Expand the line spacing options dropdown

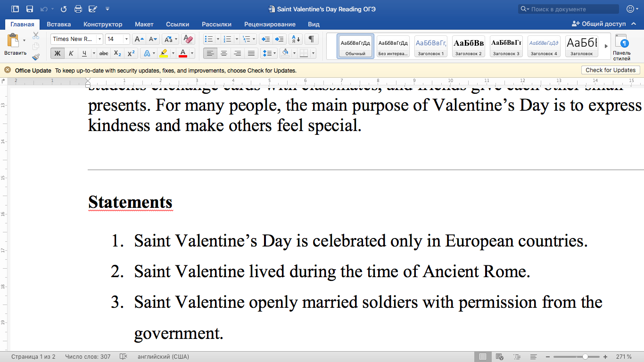click(x=275, y=53)
